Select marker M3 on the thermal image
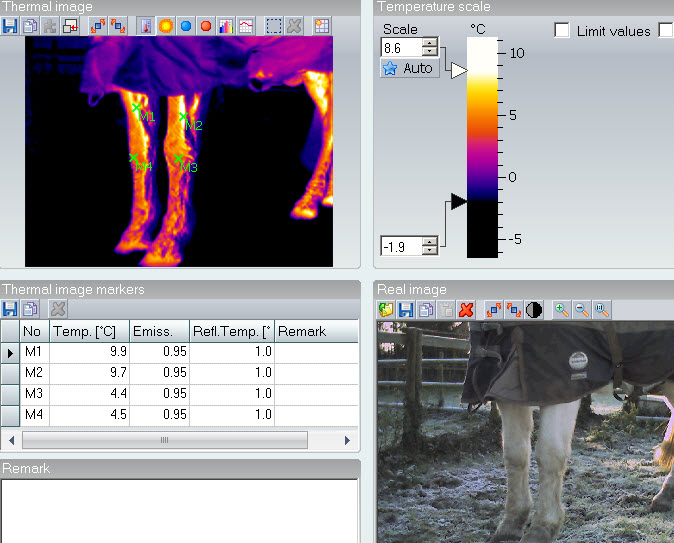 coord(178,158)
